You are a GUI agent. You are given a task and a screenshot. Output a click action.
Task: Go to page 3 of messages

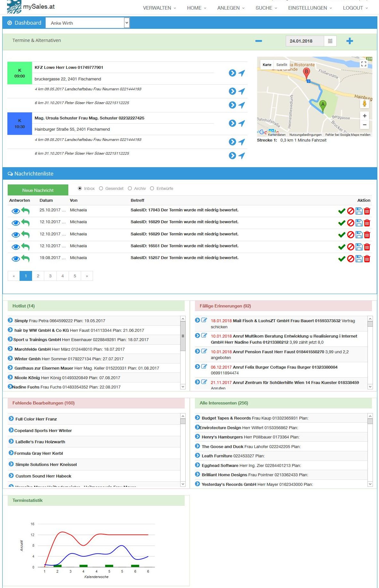pyautogui.click(x=50, y=276)
